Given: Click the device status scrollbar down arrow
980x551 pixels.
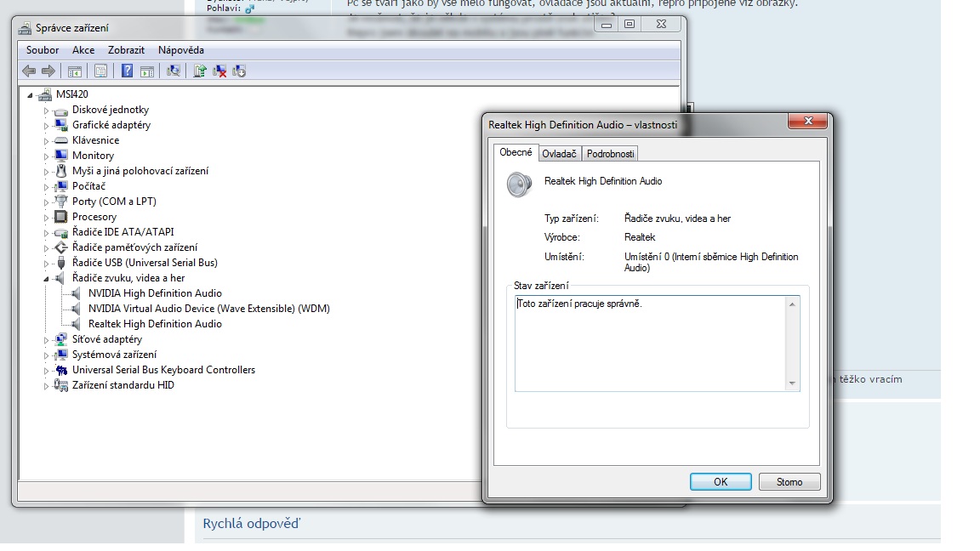Looking at the screenshot, I should 793,383.
